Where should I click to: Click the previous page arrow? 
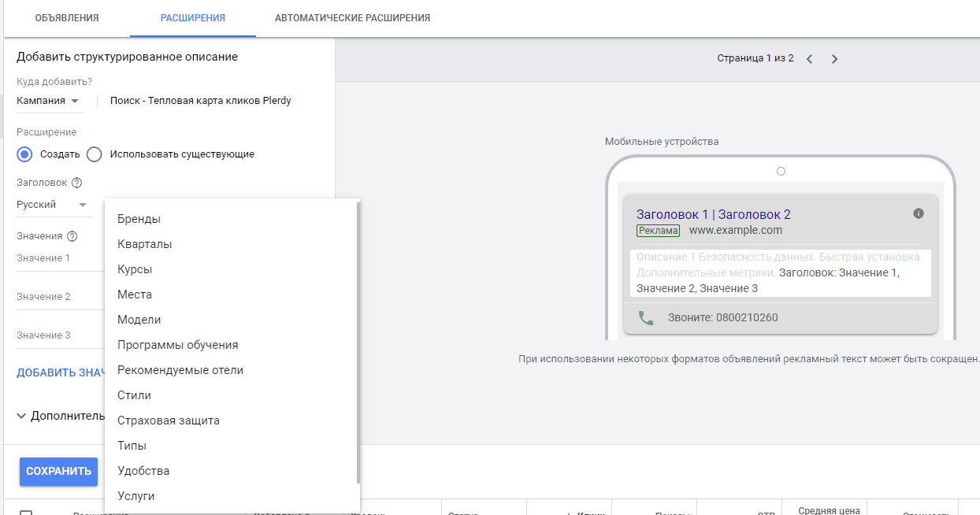click(x=810, y=57)
